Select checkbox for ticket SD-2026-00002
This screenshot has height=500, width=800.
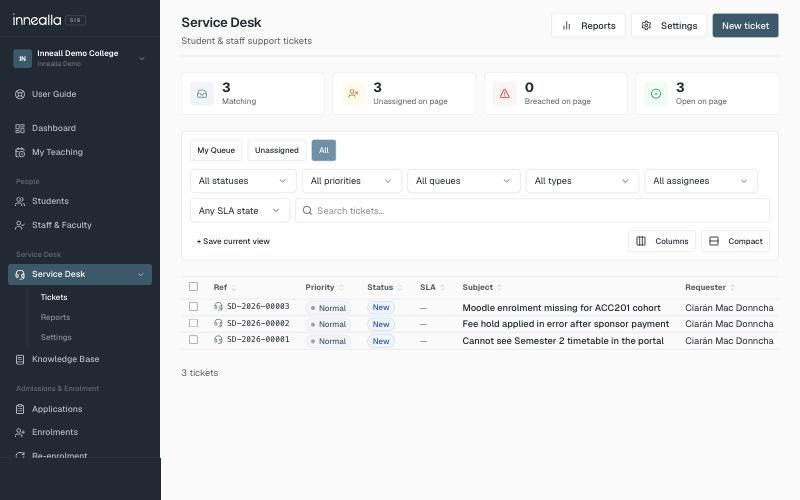(x=193, y=323)
